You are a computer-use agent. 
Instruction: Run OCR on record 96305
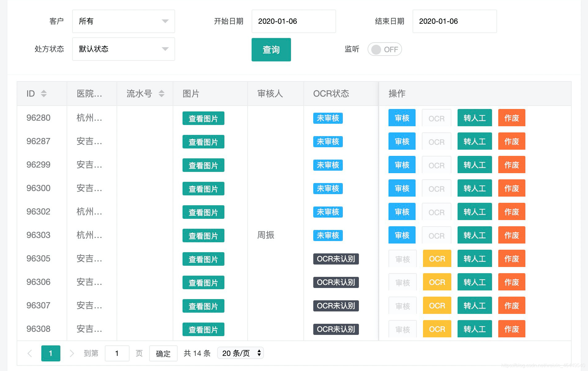(437, 259)
